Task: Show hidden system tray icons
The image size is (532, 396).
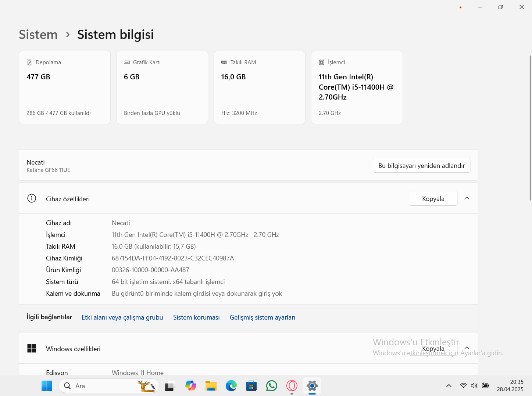Action: click(x=449, y=385)
